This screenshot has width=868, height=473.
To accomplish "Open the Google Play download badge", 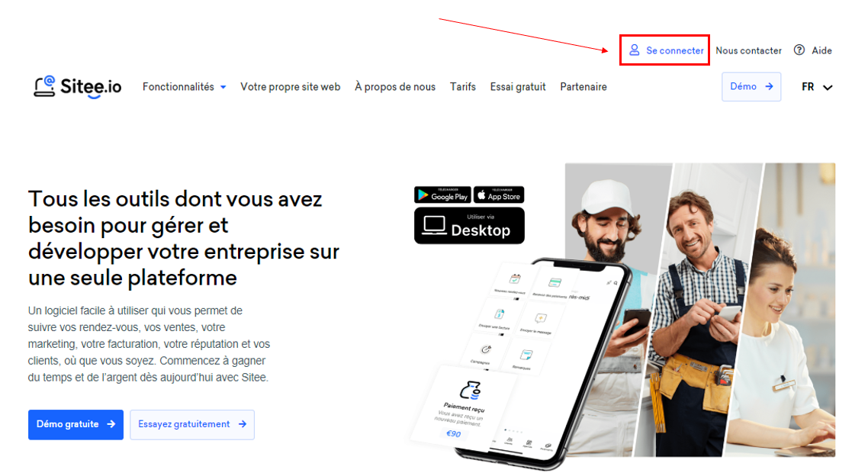I will 442,195.
